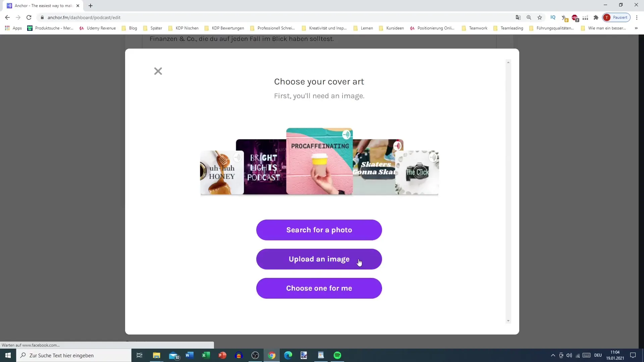
Task: Go back with the browser back arrow
Action: click(x=7, y=17)
